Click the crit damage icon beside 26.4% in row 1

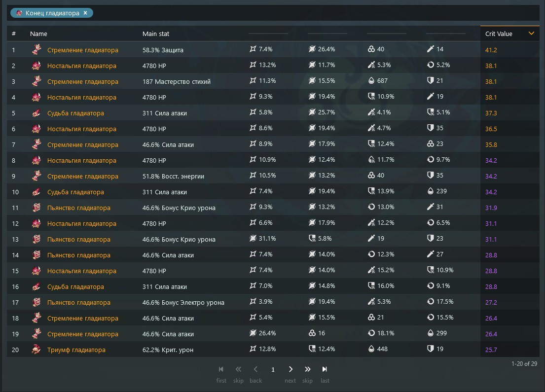[x=312, y=49]
